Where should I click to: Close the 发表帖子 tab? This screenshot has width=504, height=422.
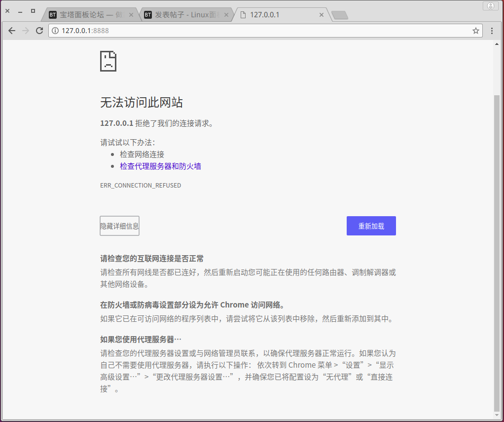pos(226,15)
